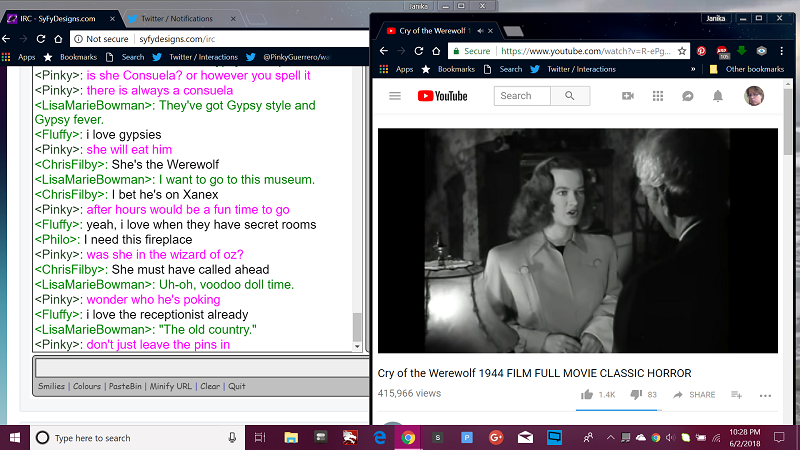Add video to playlist icon
800x450 pixels.
(736, 394)
